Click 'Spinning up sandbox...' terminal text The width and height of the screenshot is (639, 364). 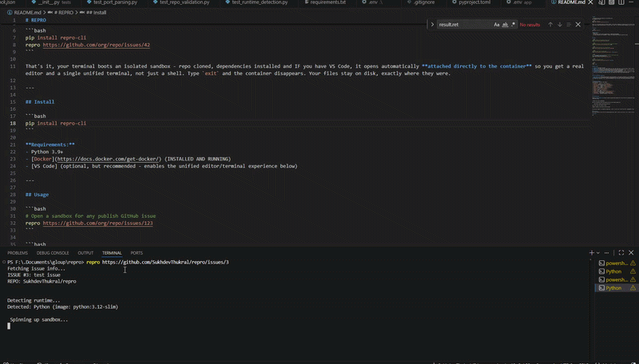pyautogui.click(x=39, y=319)
